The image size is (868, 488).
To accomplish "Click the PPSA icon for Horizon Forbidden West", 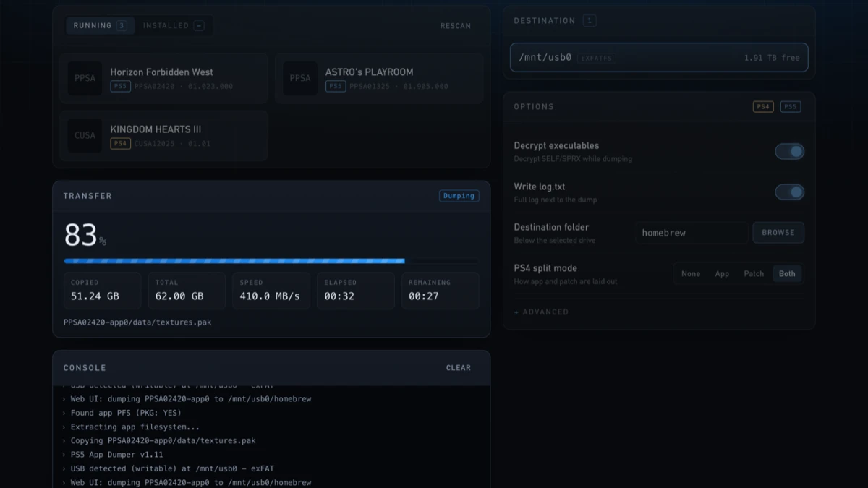I will click(x=85, y=78).
